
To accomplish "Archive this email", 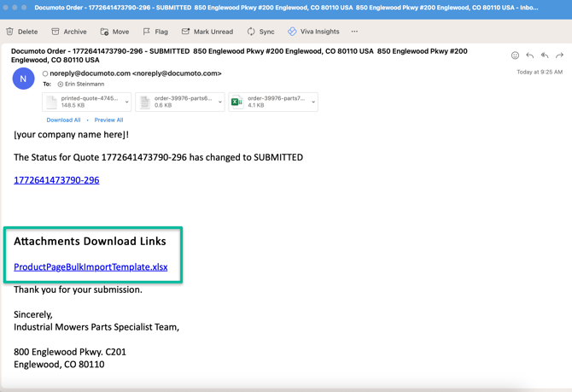I will click(68, 32).
